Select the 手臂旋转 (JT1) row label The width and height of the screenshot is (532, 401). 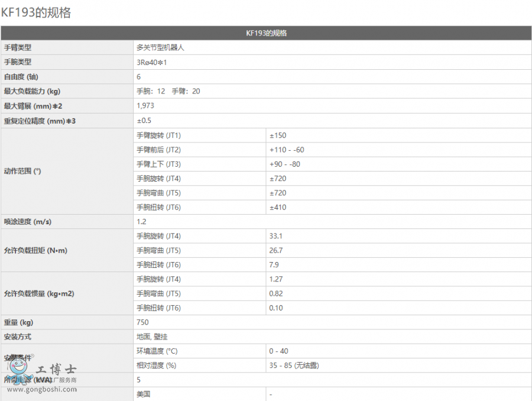pos(158,135)
